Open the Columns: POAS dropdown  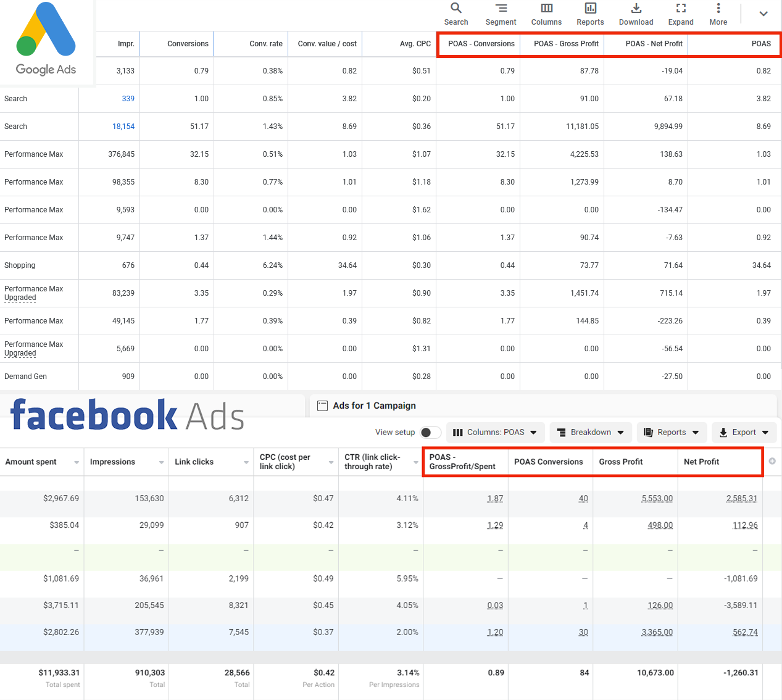click(x=495, y=432)
